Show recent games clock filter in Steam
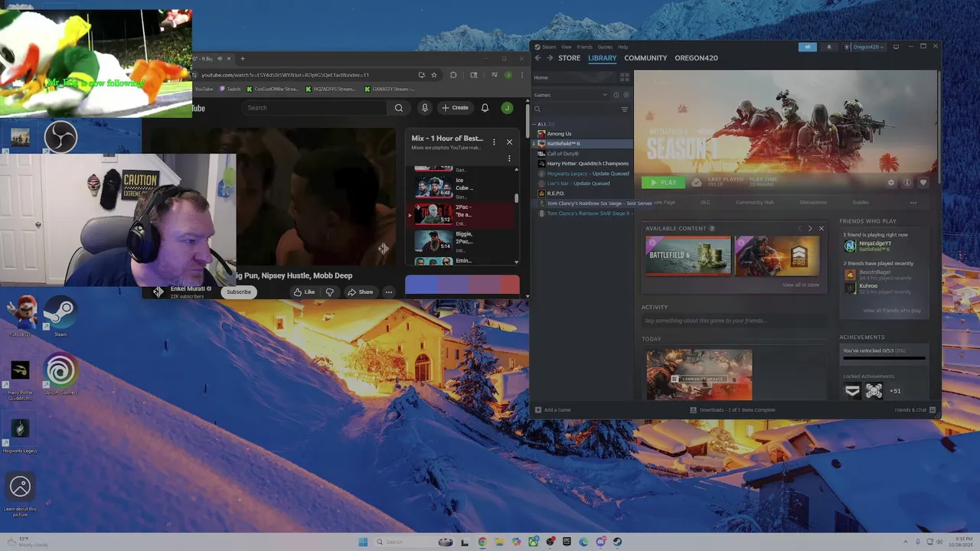The image size is (980, 551). tap(616, 95)
